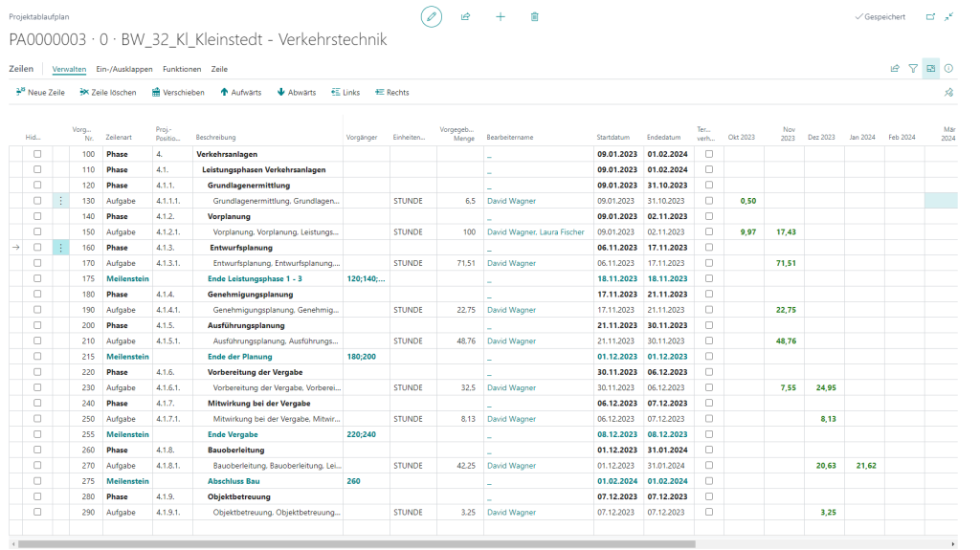The image size is (980, 550).
Task: Click the plus icon to create new
Action: [x=500, y=17]
